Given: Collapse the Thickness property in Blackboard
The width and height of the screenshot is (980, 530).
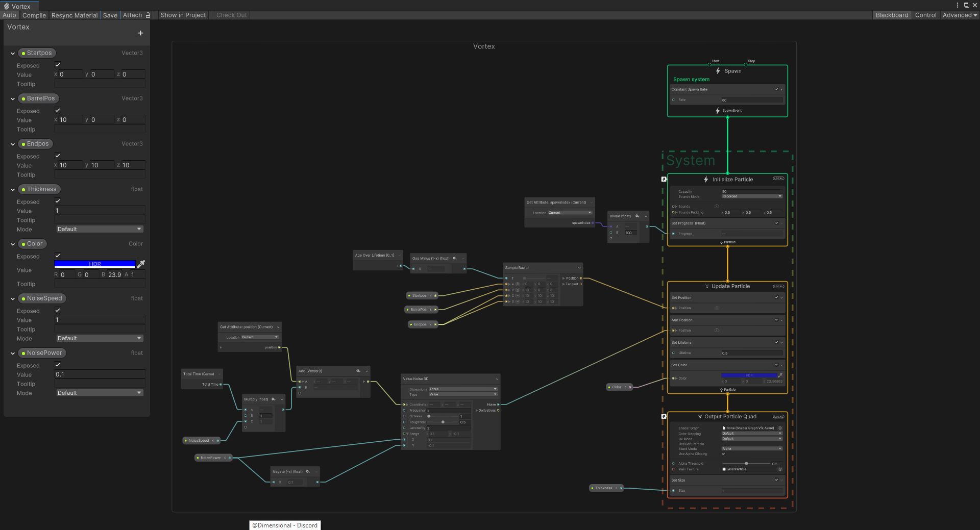Looking at the screenshot, I should [x=13, y=189].
